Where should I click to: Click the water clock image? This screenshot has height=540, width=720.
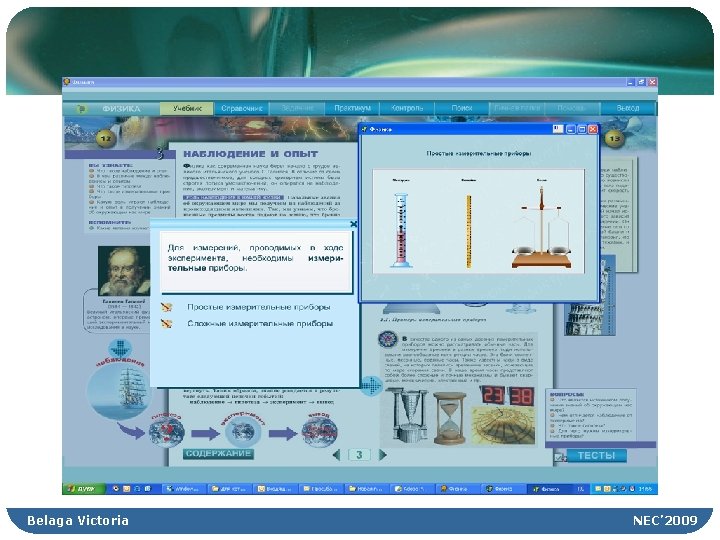(x=408, y=416)
